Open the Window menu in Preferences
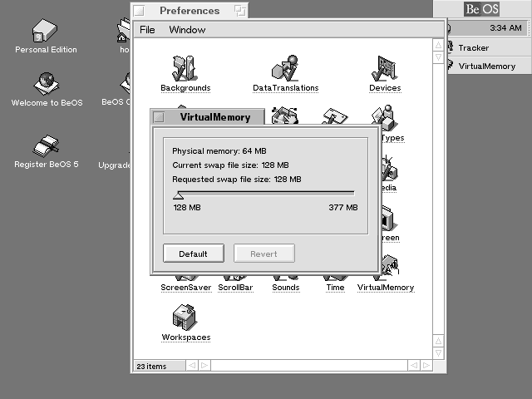The height and width of the screenshot is (399, 532). point(187,30)
